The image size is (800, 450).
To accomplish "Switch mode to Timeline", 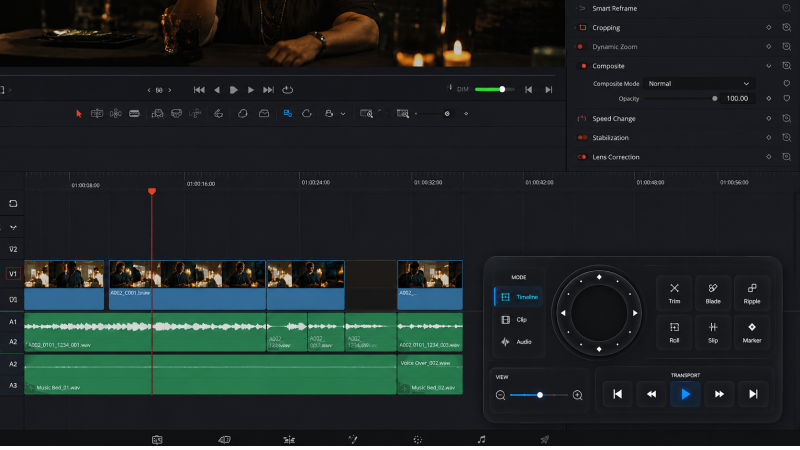I will (518, 297).
